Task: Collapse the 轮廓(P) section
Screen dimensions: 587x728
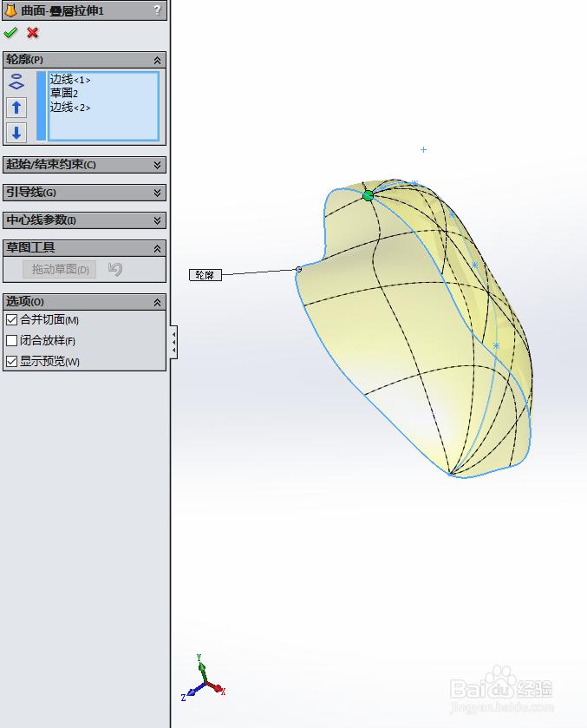Action: (157, 61)
